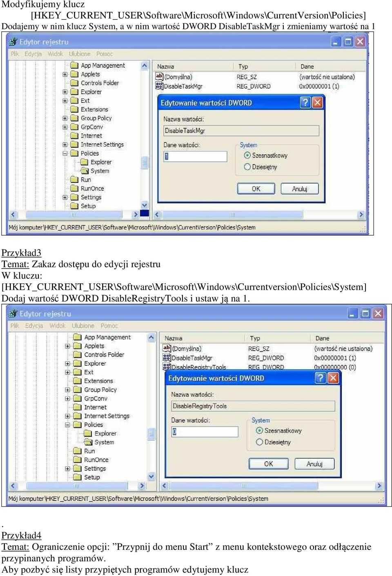Click the help question-mark icon of the DisableRegistryTools dialog
The image size is (392, 576).
321,378
